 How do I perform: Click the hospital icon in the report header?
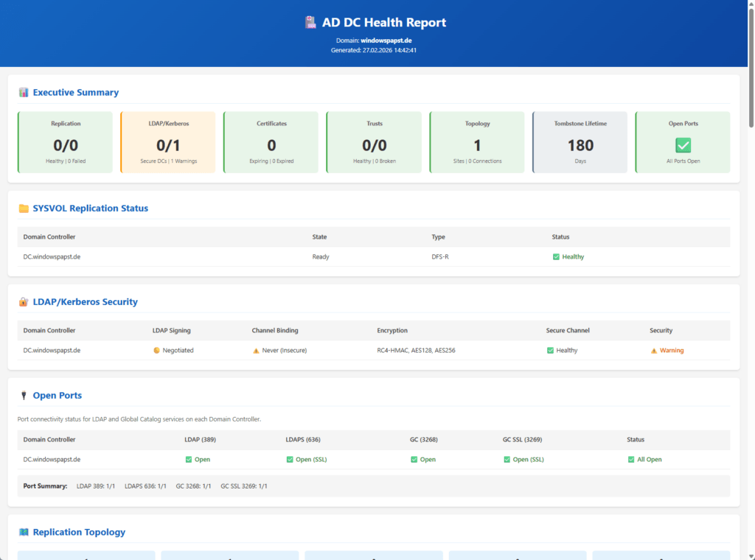[x=310, y=21]
